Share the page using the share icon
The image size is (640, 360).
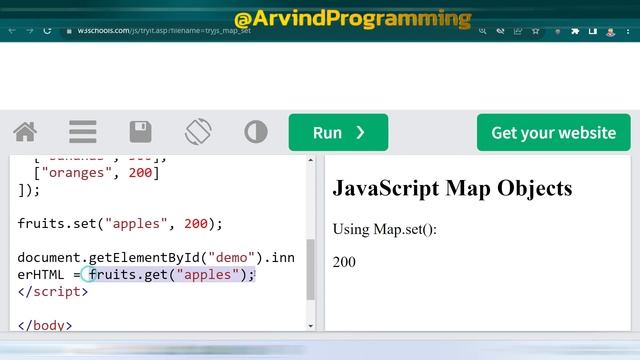click(x=518, y=31)
